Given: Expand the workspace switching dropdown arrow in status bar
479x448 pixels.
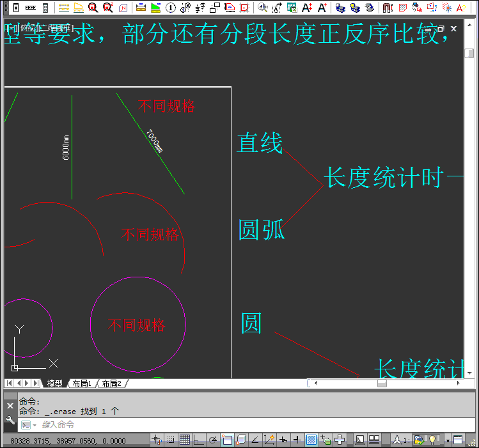Looking at the screenshot, I should pos(448,440).
